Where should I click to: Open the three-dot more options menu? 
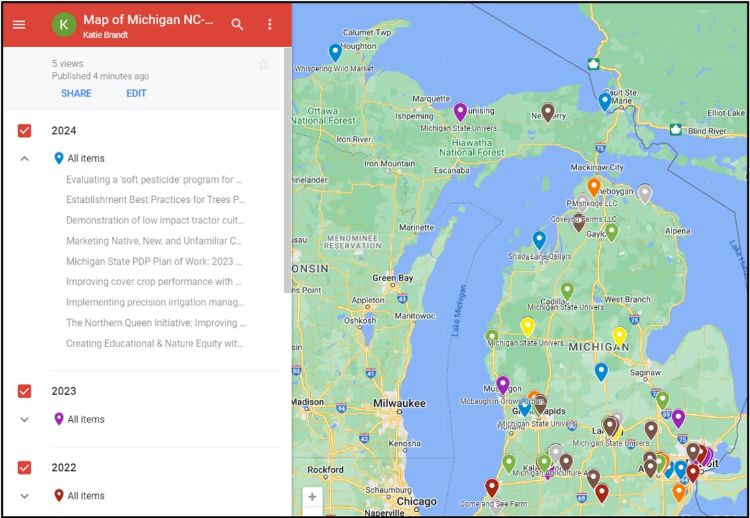pos(270,24)
